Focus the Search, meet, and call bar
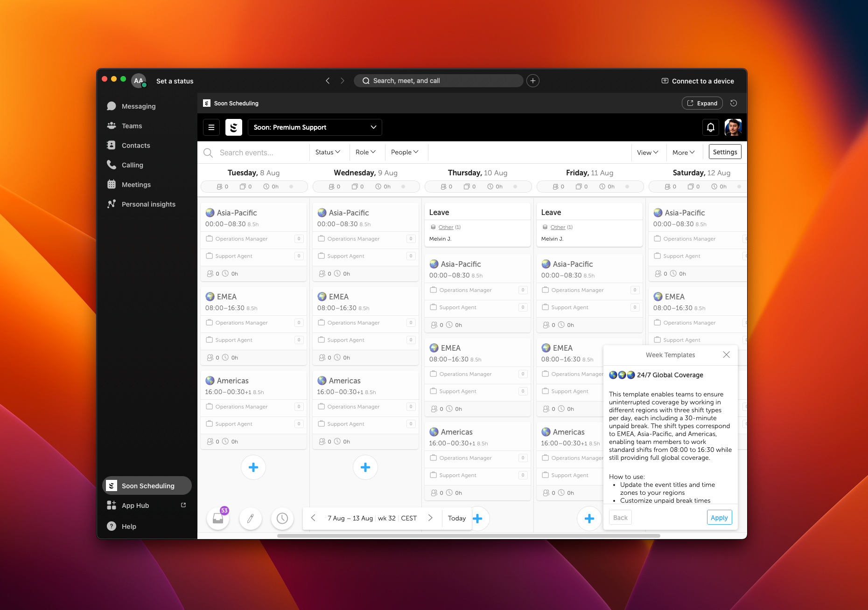The width and height of the screenshot is (868, 610). click(439, 81)
